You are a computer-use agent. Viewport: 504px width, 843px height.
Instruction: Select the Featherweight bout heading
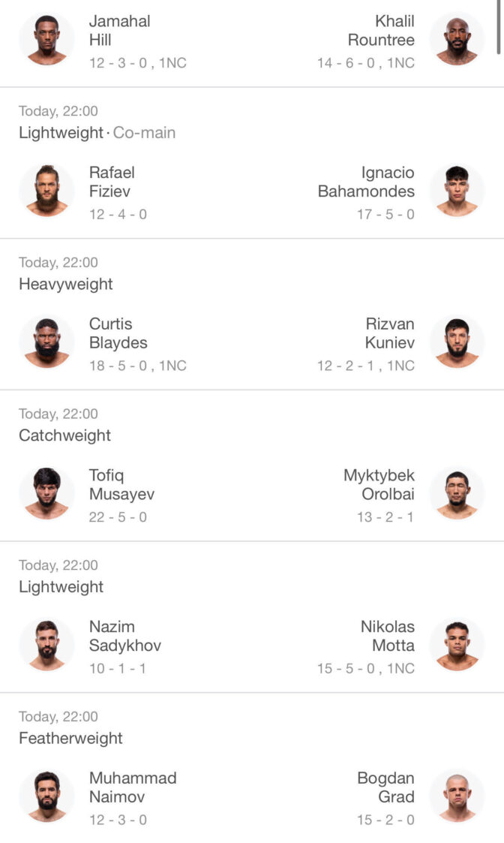[x=70, y=738]
